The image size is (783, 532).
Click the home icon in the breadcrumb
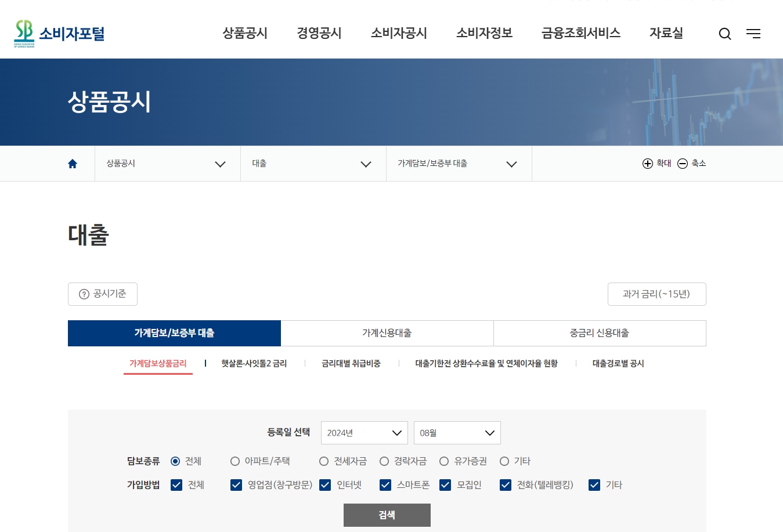(x=72, y=163)
